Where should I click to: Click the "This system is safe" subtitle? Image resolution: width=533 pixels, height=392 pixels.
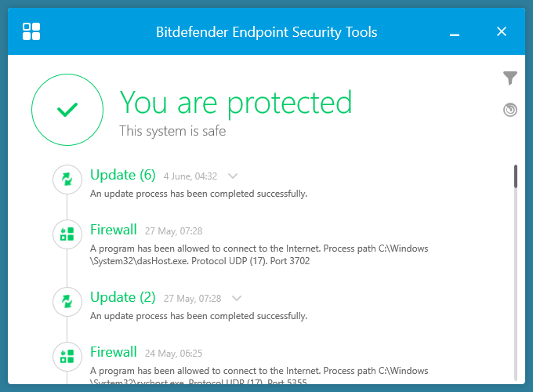coord(172,132)
